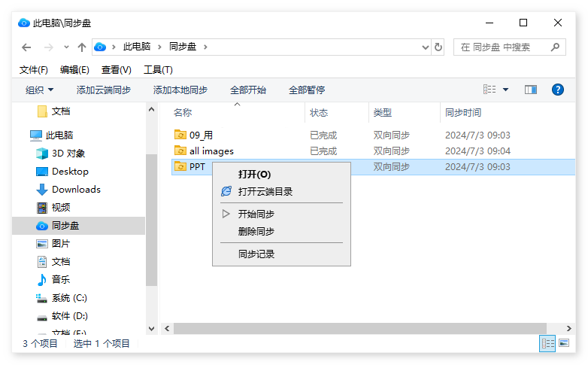Viewport: 588px width, 365px height.
Task: Open the 组织 dropdown
Action: [x=39, y=90]
